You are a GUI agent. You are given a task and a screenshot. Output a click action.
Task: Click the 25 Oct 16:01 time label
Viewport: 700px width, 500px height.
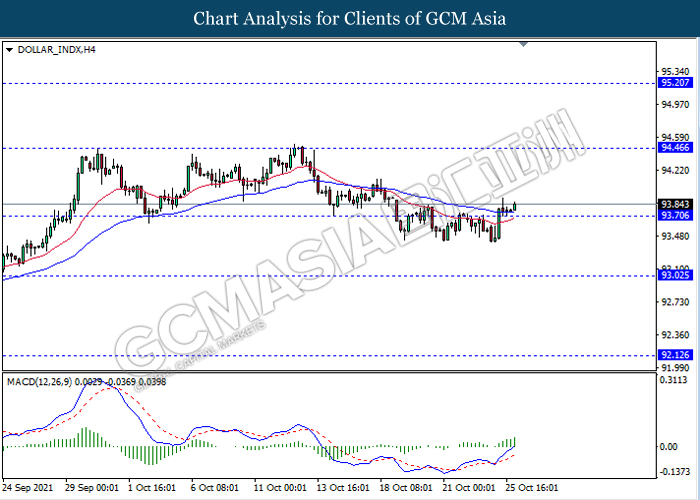[x=532, y=488]
